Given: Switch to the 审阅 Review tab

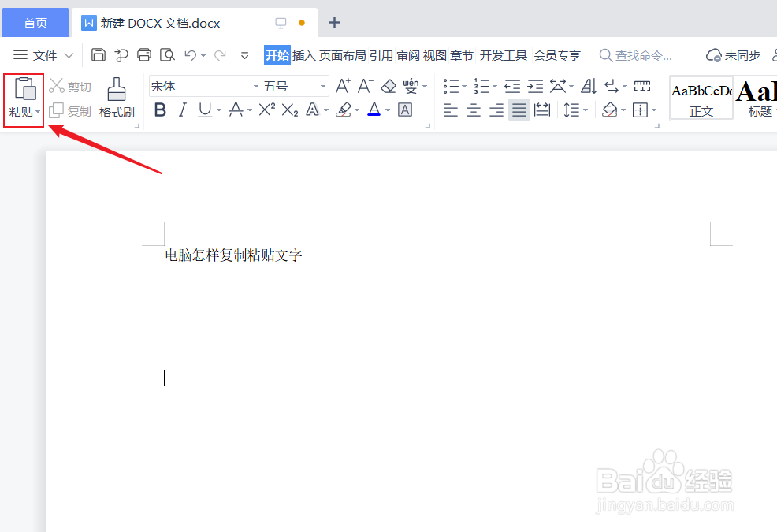Looking at the screenshot, I should tap(408, 55).
